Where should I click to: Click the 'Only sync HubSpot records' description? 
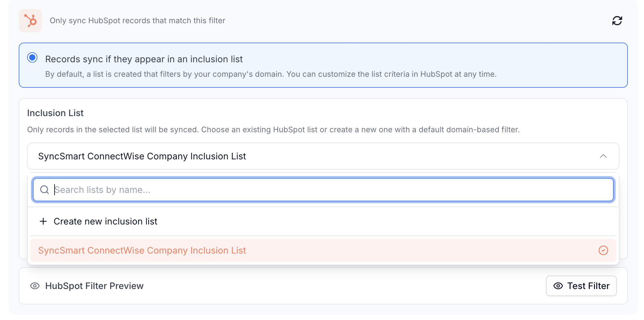coord(137,21)
